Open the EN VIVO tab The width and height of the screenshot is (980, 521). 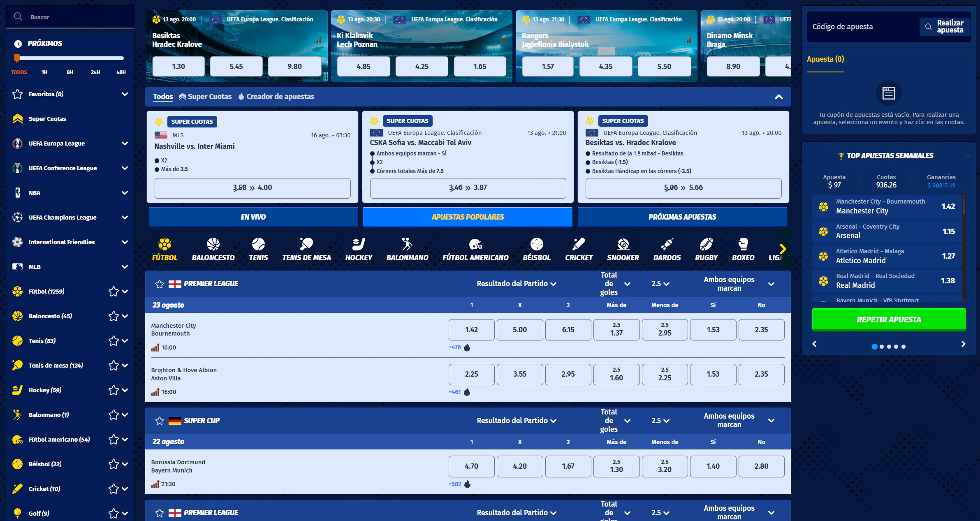253,217
